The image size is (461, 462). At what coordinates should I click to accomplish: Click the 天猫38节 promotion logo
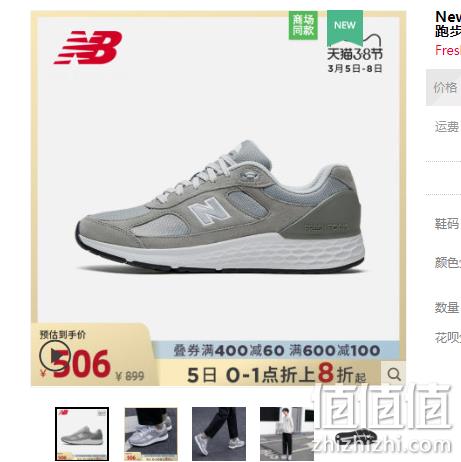tap(355, 59)
